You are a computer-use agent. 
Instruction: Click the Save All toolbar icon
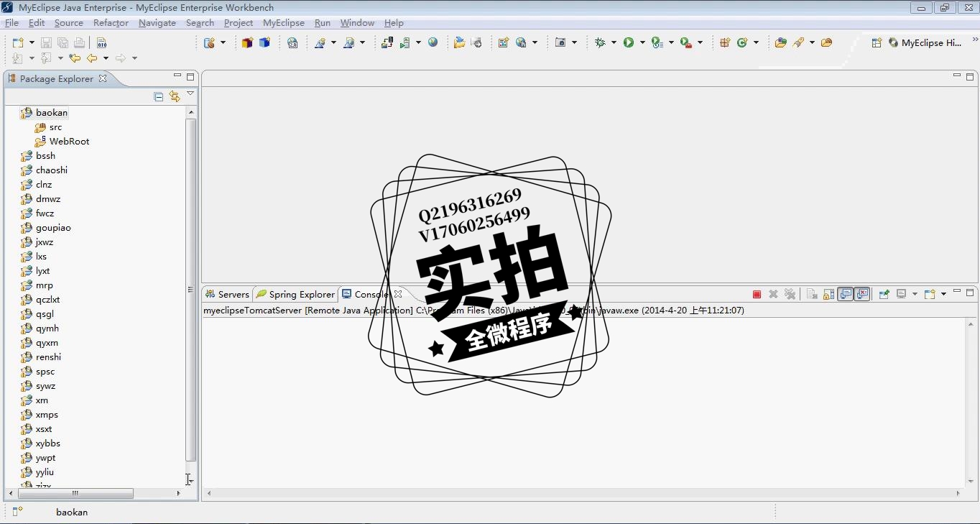click(63, 43)
